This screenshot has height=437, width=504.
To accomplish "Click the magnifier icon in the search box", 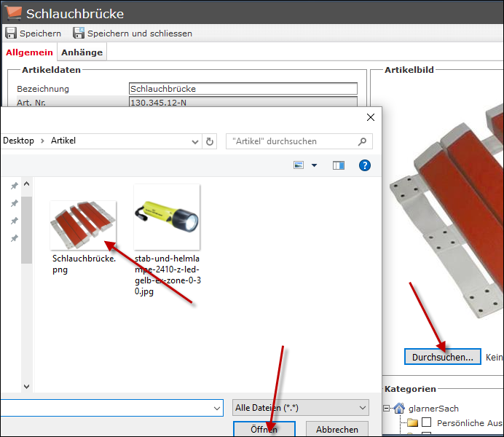I will [x=362, y=141].
